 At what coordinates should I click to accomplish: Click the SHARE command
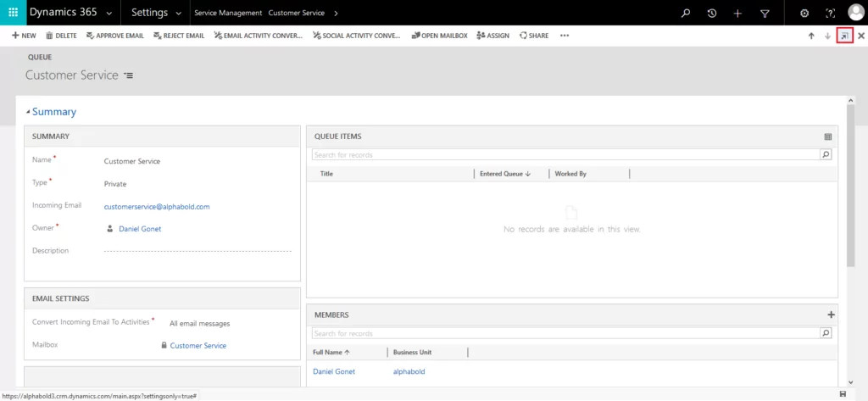[x=534, y=36]
